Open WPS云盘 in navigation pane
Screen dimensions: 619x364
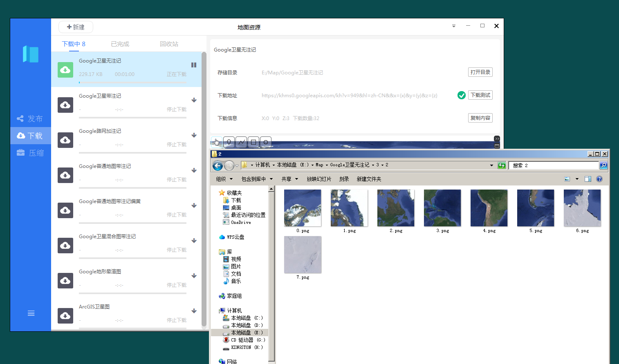(x=232, y=237)
